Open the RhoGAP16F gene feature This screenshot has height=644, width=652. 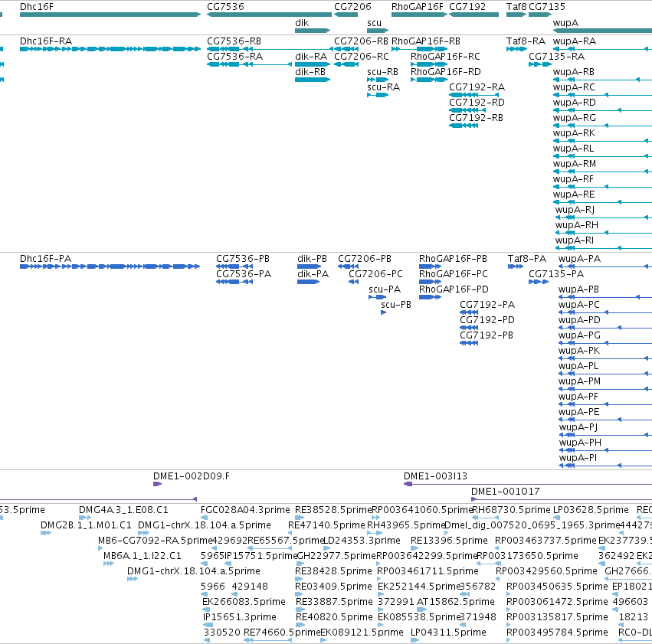(x=419, y=15)
